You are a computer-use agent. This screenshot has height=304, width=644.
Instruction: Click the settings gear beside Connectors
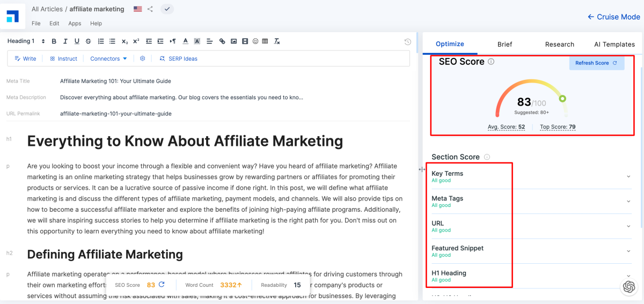tap(143, 58)
